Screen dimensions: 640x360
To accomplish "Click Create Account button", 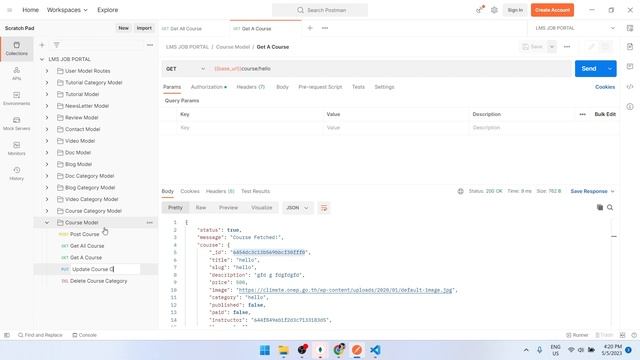I will (x=552, y=10).
